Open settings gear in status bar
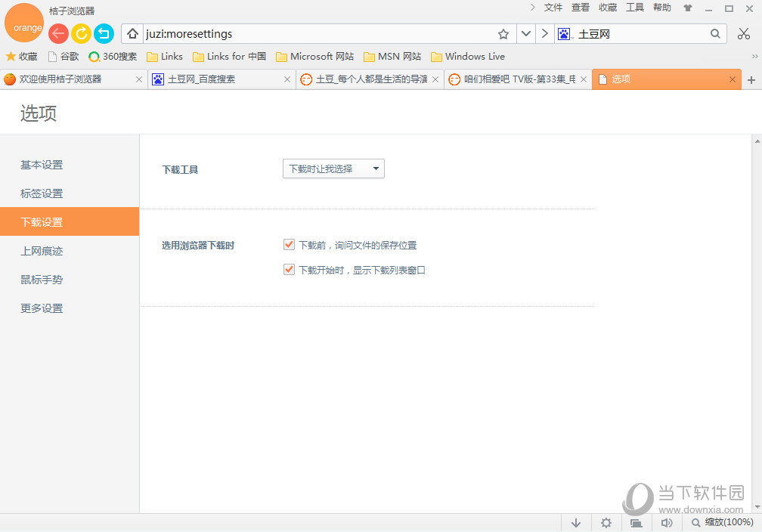 [606, 522]
